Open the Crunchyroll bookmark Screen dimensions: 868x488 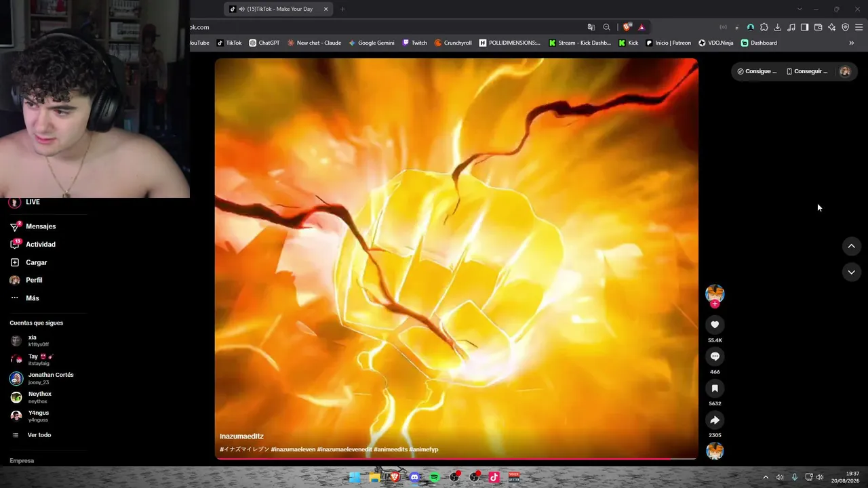point(453,43)
